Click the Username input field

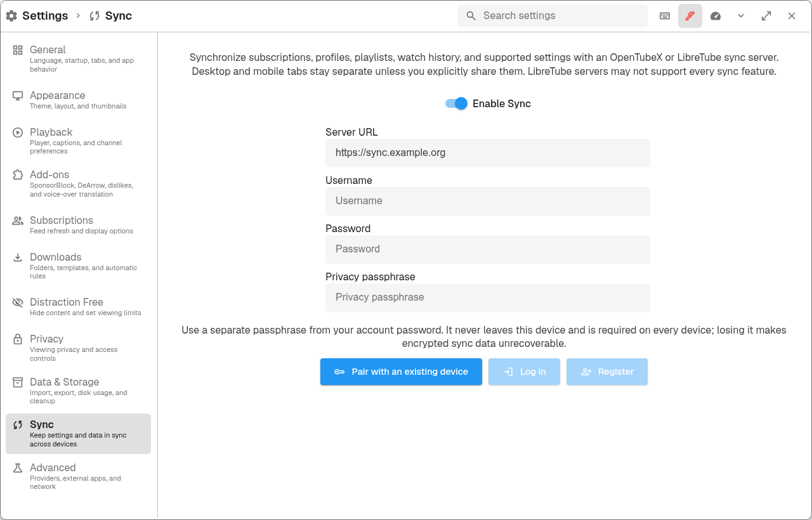(x=488, y=201)
